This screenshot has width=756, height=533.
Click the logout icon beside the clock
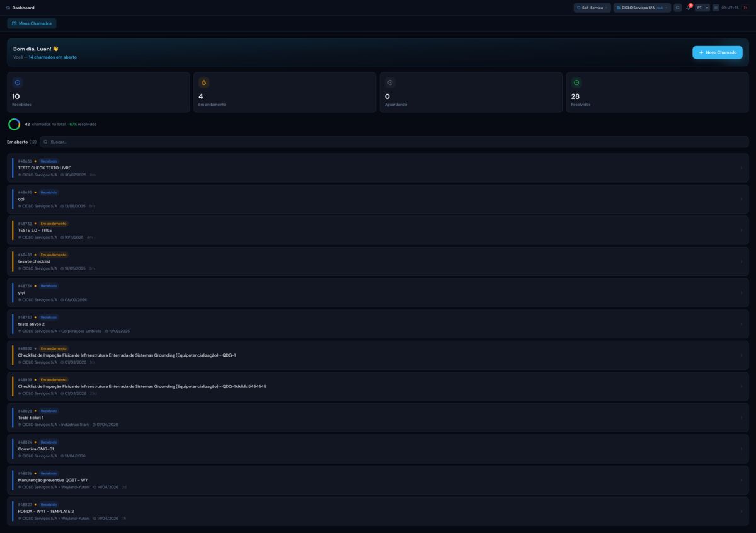[x=745, y=8]
